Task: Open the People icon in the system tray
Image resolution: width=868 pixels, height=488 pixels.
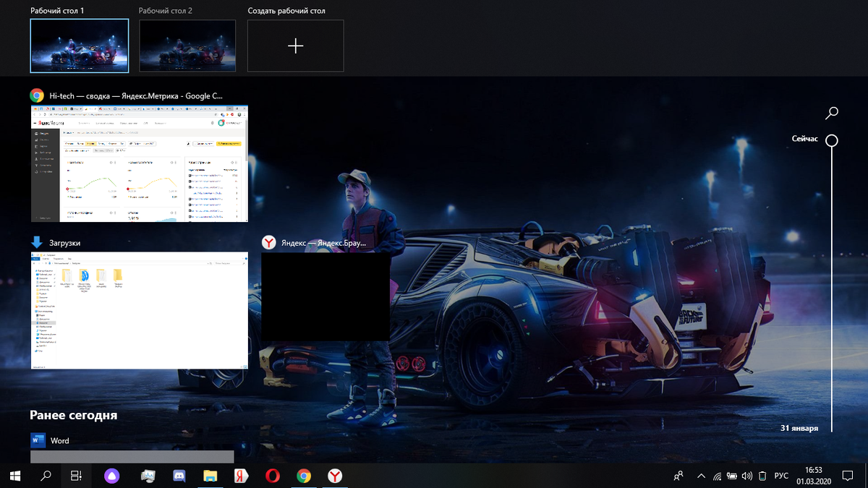Action: (x=678, y=476)
